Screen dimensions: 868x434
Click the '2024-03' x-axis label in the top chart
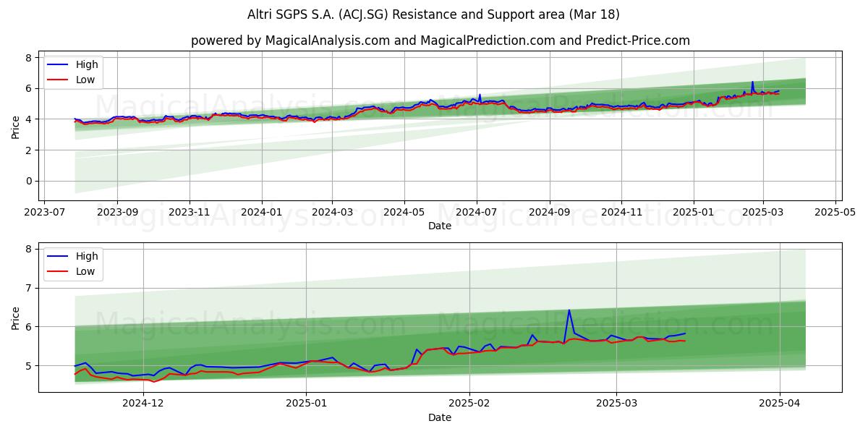pyautogui.click(x=332, y=213)
